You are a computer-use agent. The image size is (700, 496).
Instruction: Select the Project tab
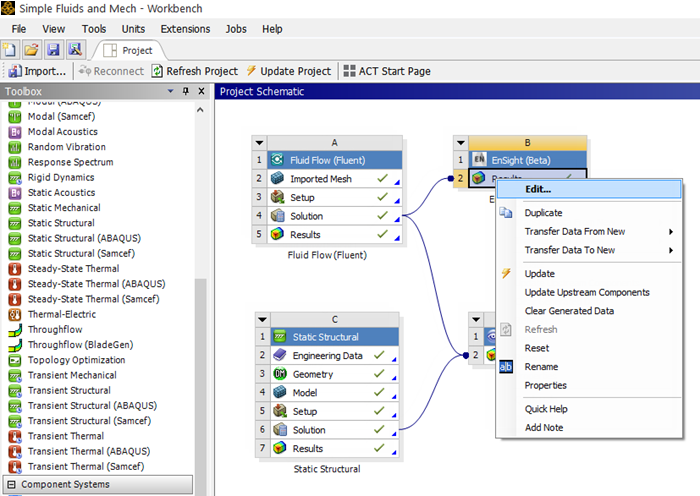pyautogui.click(x=129, y=50)
